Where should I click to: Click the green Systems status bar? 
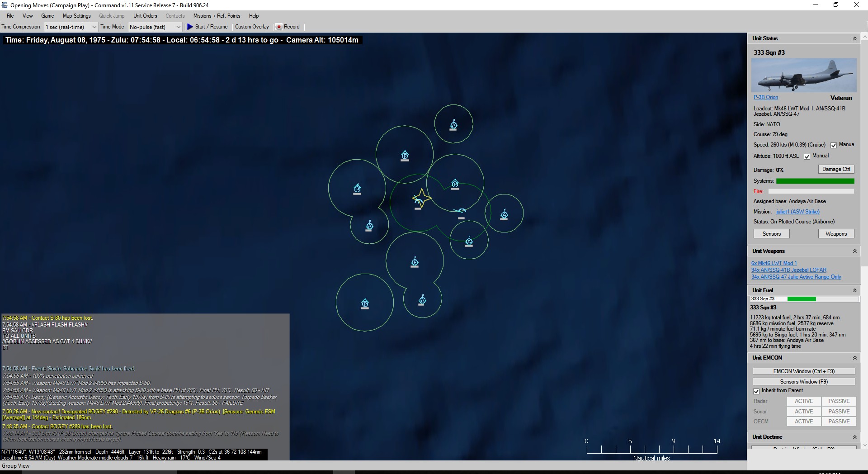(x=815, y=181)
